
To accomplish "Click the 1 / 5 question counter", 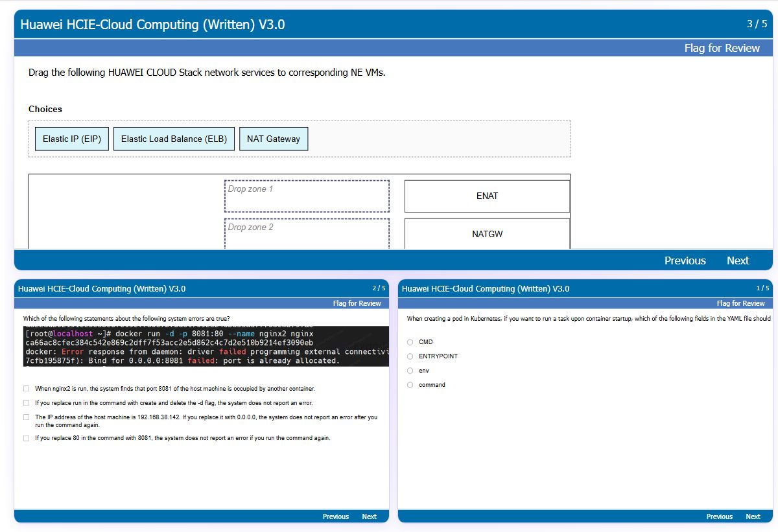I will coord(762,288).
